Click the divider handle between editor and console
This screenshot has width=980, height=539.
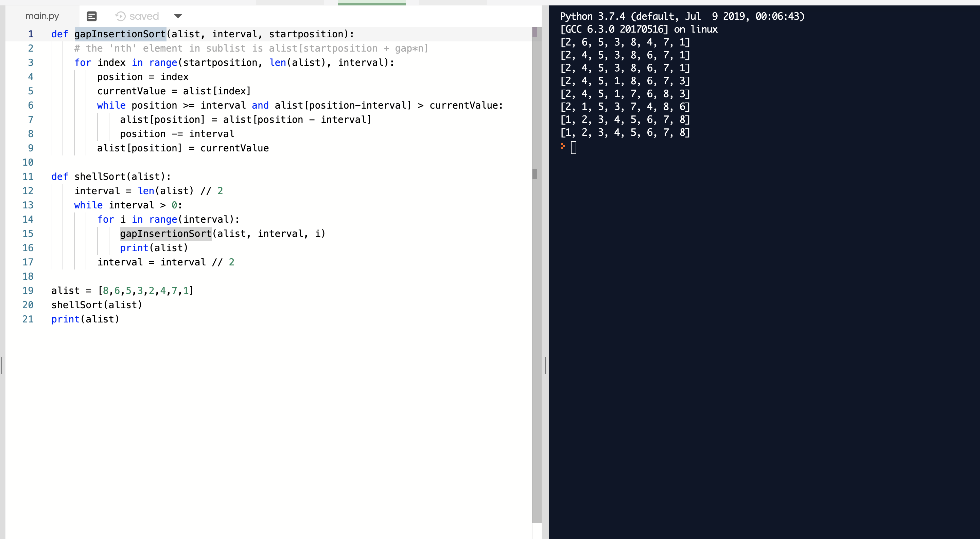(545, 365)
